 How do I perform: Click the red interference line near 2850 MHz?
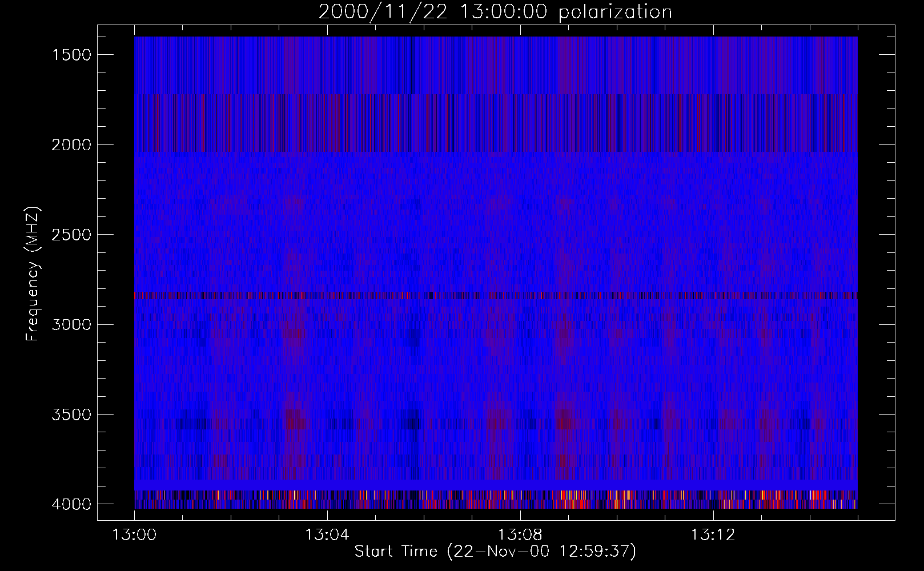click(x=496, y=296)
